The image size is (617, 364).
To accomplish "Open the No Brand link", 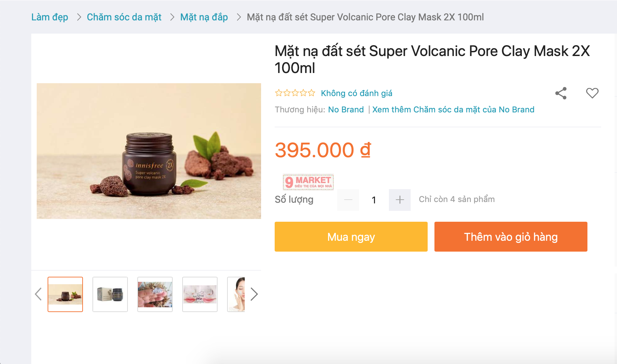I will coord(346,110).
